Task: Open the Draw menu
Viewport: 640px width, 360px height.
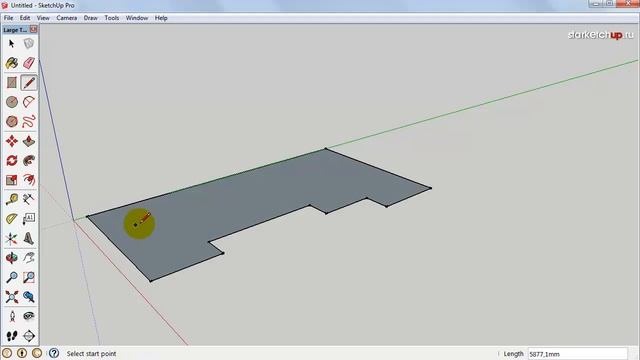Action: pyautogui.click(x=91, y=18)
